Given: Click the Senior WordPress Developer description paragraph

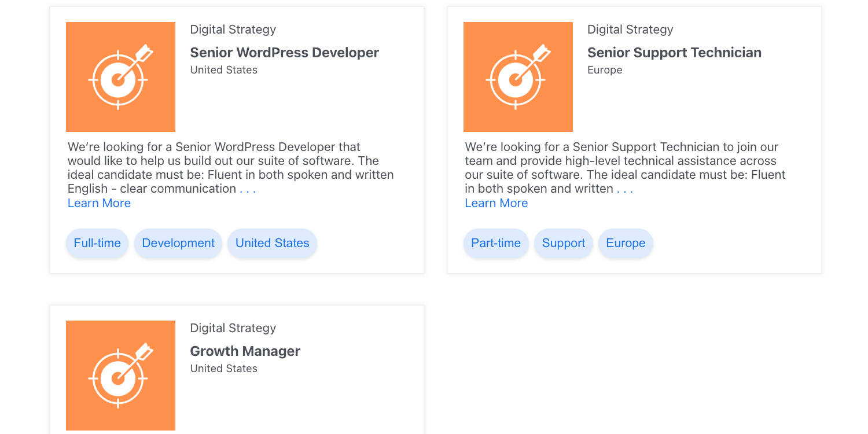Looking at the screenshot, I should 230,168.
